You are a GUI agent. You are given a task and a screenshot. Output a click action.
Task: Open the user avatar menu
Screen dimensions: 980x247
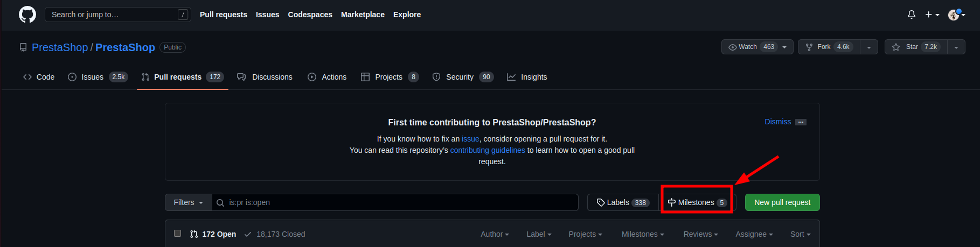(x=957, y=15)
